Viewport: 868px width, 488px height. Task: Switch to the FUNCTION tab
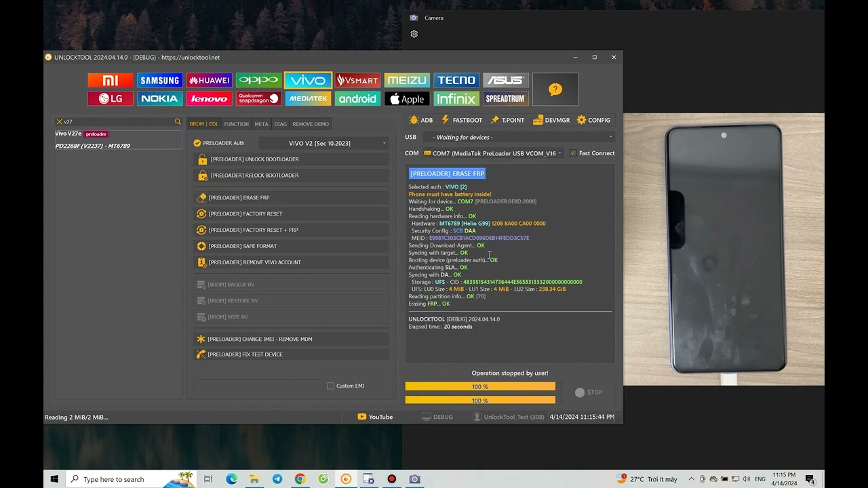point(237,124)
